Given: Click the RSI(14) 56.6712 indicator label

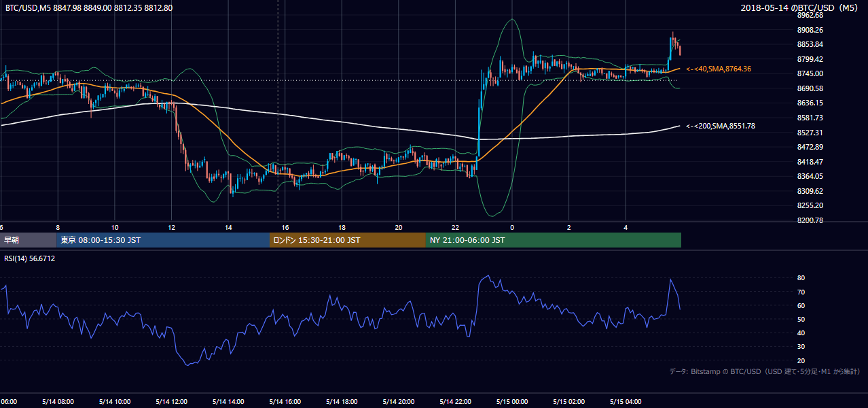Looking at the screenshot, I should (30, 258).
